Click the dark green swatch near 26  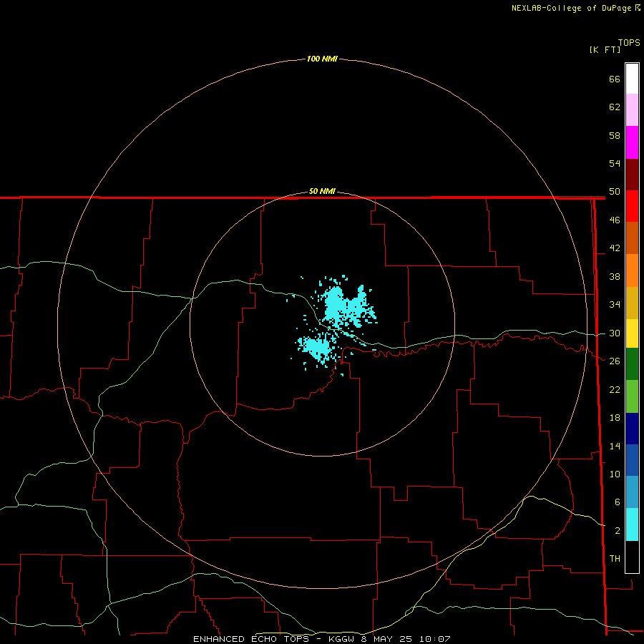tap(632, 364)
